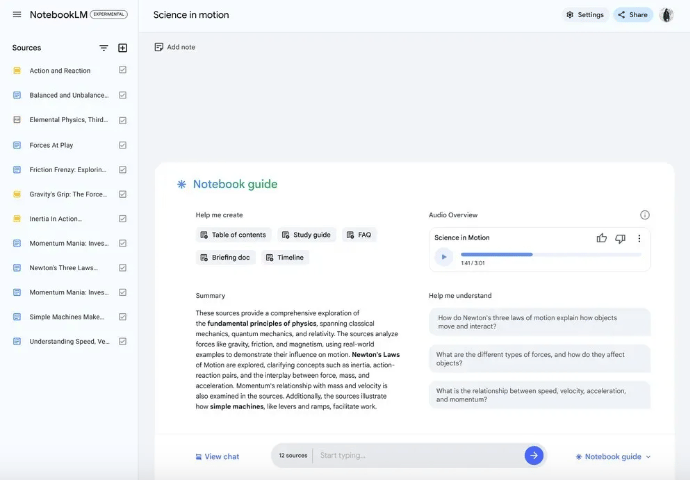Open the Action and Reaction source
690x480 pixels.
[x=60, y=70]
